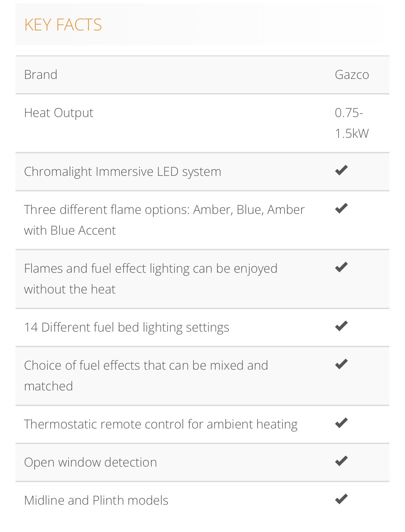Click checkmark for Open window detection
Viewport: 405px width, 532px height.
(x=341, y=461)
